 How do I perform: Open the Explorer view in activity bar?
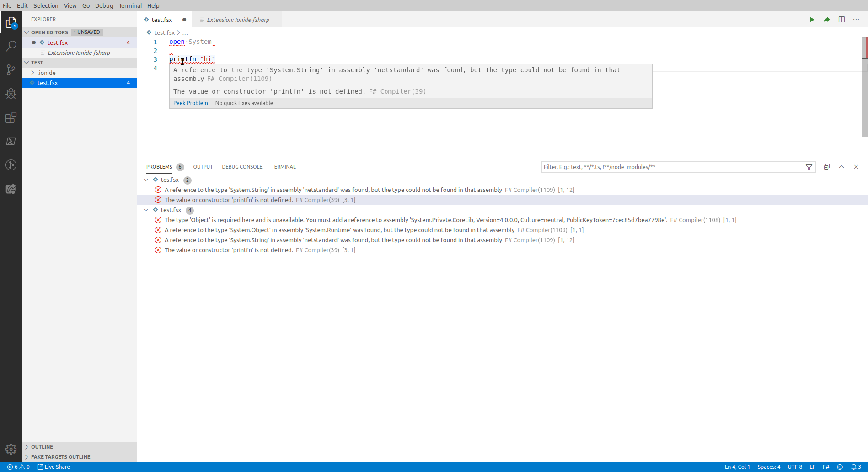[11, 22]
